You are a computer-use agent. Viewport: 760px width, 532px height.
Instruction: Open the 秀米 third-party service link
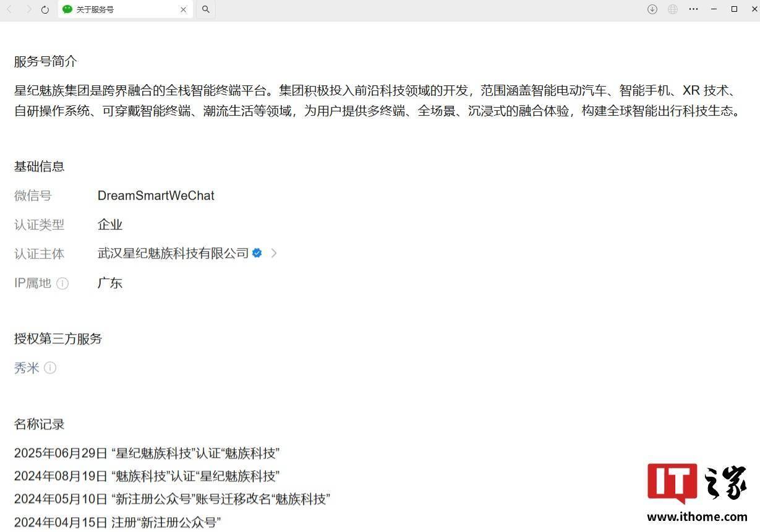[27, 368]
